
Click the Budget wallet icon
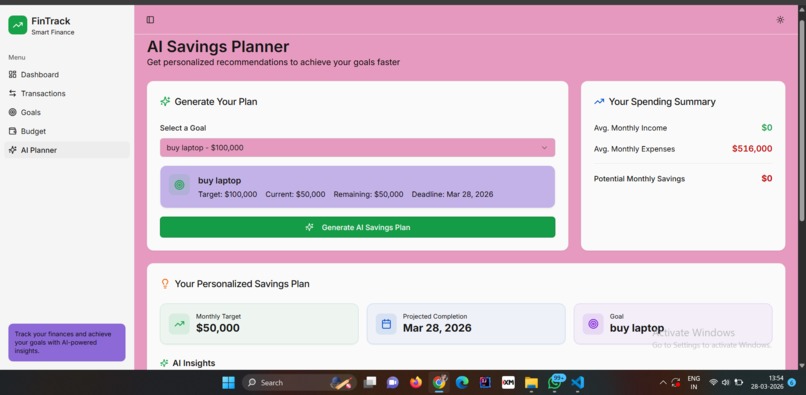pos(13,131)
